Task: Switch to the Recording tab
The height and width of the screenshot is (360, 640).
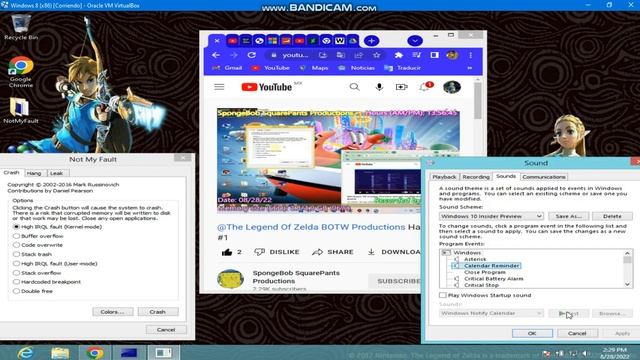Action: coord(476,177)
